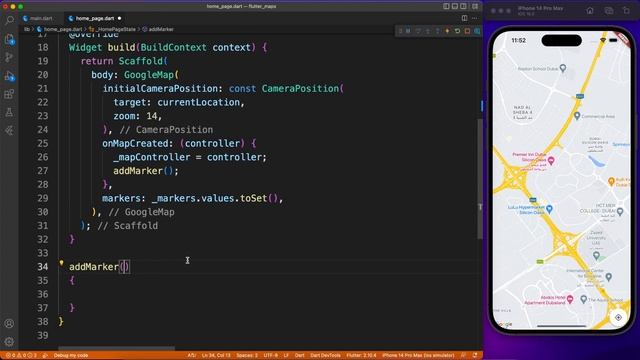Change indentation via Spaces: 2
640x360 pixels.
point(247,355)
